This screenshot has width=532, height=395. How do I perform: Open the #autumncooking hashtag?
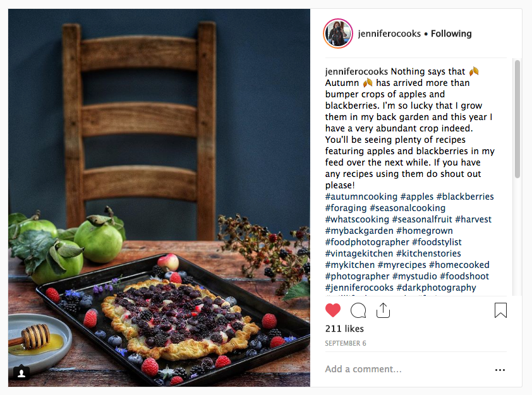[x=361, y=197]
